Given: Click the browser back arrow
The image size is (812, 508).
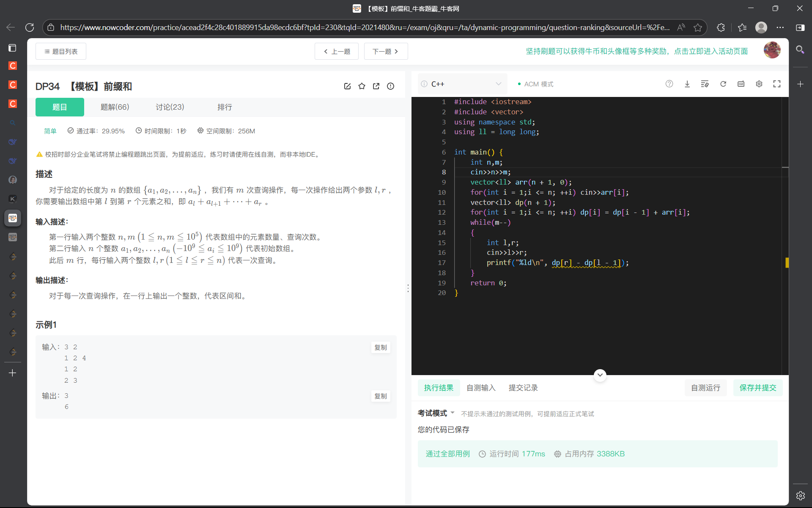Looking at the screenshot, I should coord(11,28).
